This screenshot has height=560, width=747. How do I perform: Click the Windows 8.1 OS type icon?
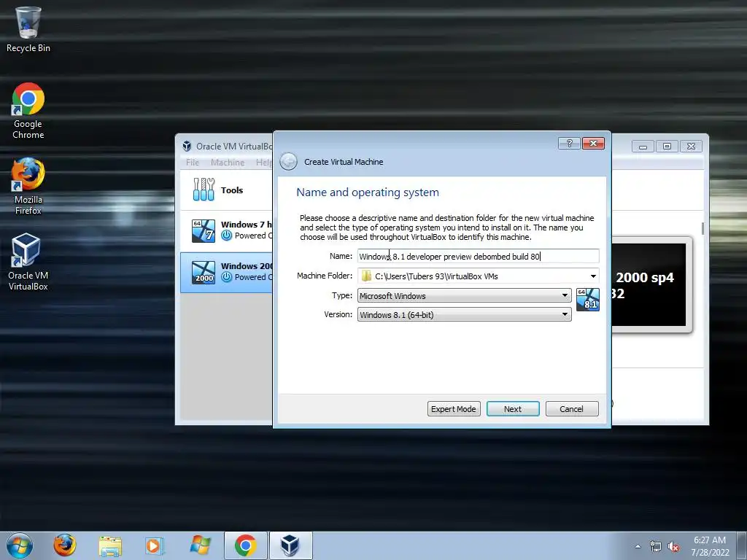[587, 300]
